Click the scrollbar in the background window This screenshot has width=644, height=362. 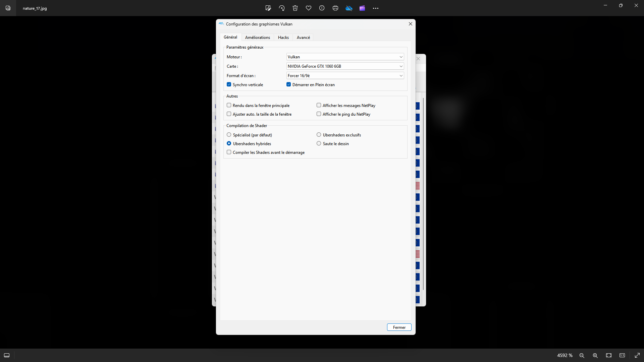tap(423, 194)
